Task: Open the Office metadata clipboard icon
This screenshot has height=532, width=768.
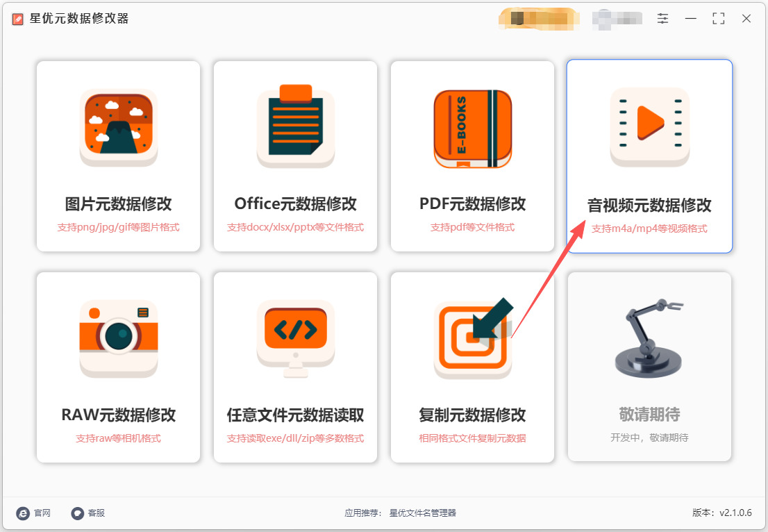Action: (x=296, y=126)
